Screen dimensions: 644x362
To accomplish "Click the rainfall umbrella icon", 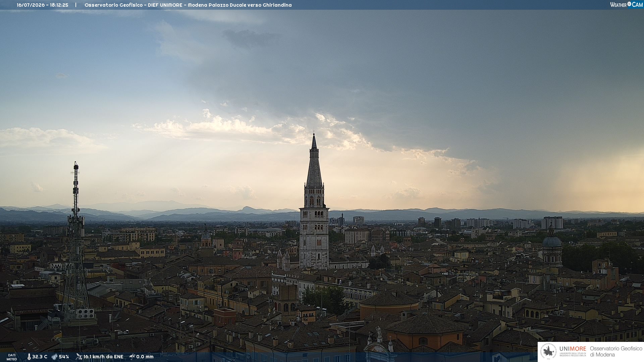I will [x=132, y=357].
